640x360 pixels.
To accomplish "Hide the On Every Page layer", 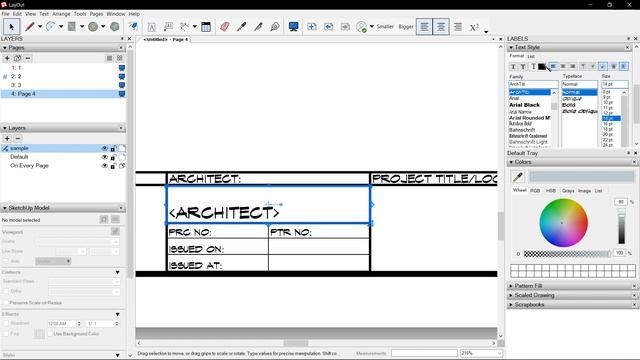I will click(x=104, y=166).
